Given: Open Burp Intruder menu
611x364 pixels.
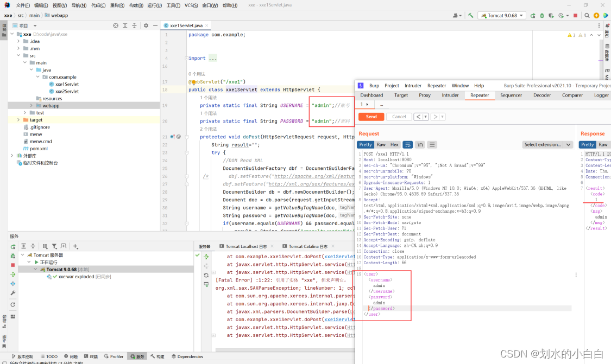Looking at the screenshot, I should pos(413,86).
